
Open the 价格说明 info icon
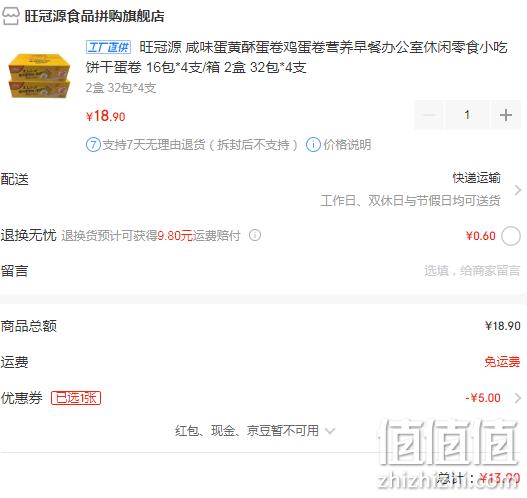[313, 145]
